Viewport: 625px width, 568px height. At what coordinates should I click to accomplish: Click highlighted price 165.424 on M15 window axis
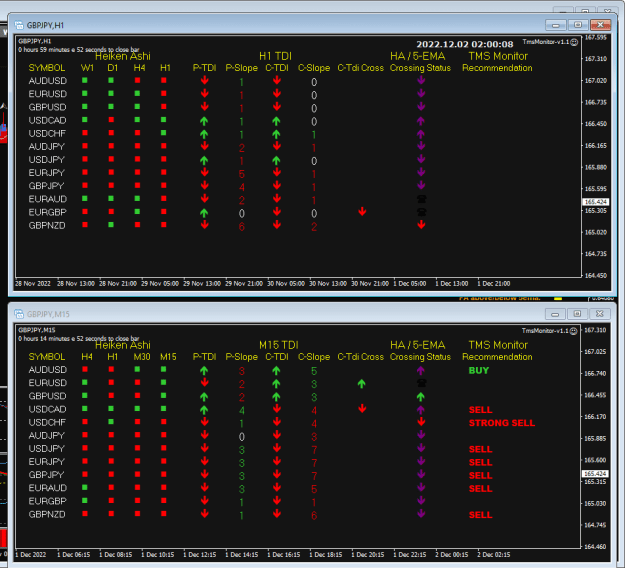point(596,474)
